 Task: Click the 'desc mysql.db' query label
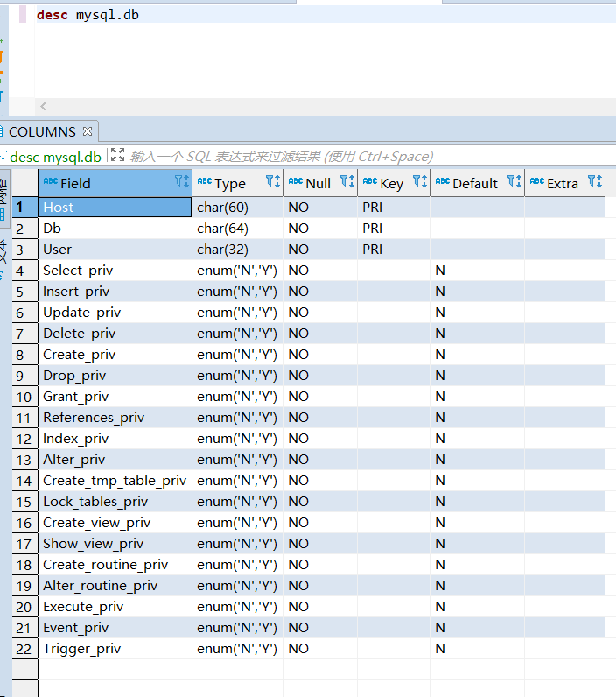54,156
